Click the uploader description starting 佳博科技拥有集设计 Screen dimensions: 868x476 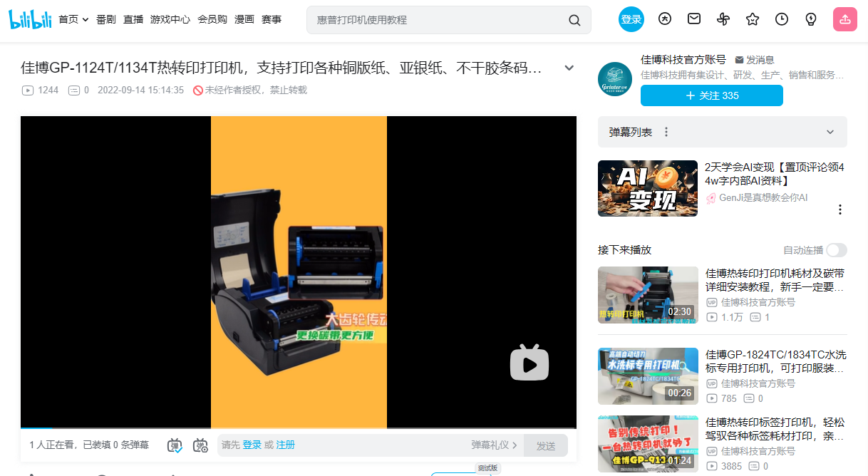click(x=742, y=75)
